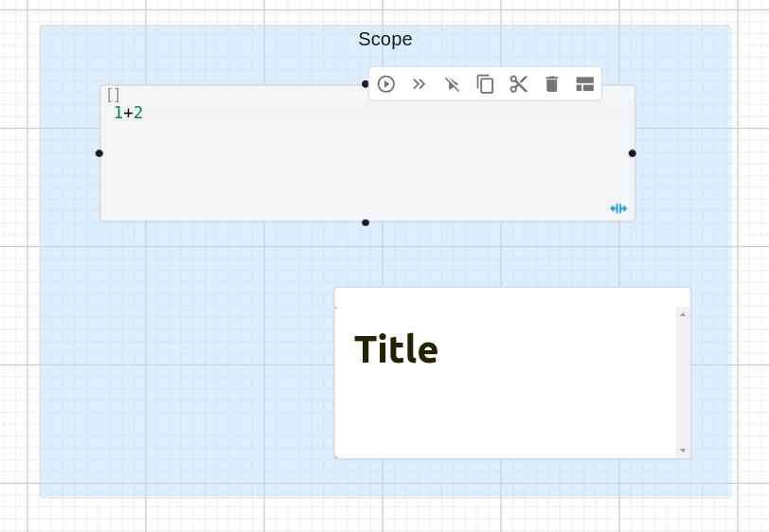Click the crossed-out cursor icon in pod toolbar

point(452,84)
